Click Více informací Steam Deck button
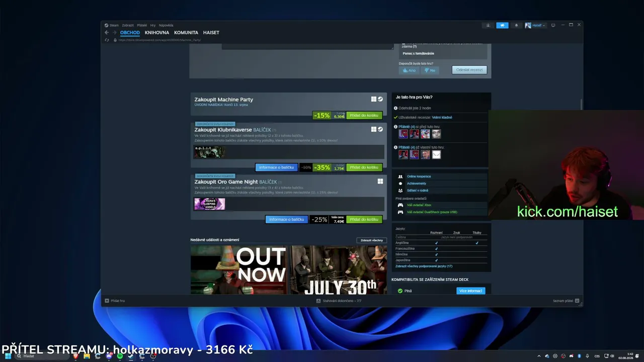Viewport: 644px width, 362px height. pos(471,291)
